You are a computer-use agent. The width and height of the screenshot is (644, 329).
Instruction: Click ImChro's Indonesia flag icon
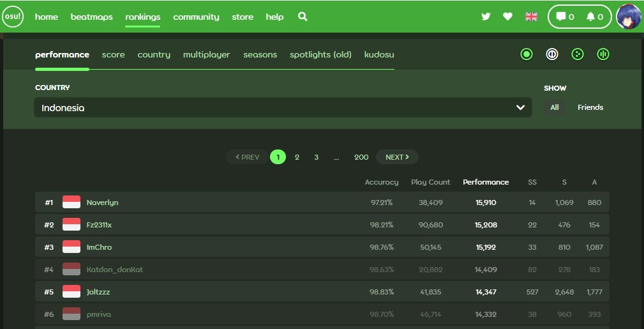[71, 247]
